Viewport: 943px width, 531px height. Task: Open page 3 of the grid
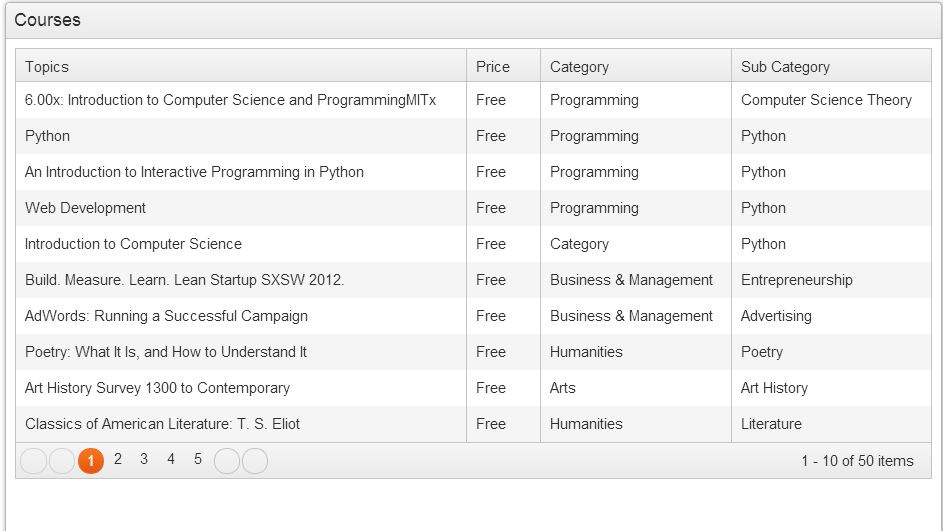[x=144, y=460]
